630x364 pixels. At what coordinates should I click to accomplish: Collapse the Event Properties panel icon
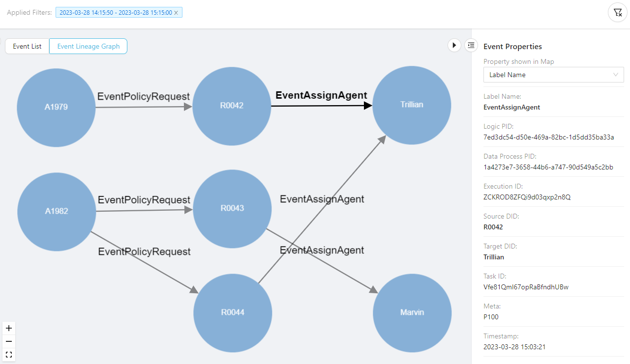pos(471,45)
